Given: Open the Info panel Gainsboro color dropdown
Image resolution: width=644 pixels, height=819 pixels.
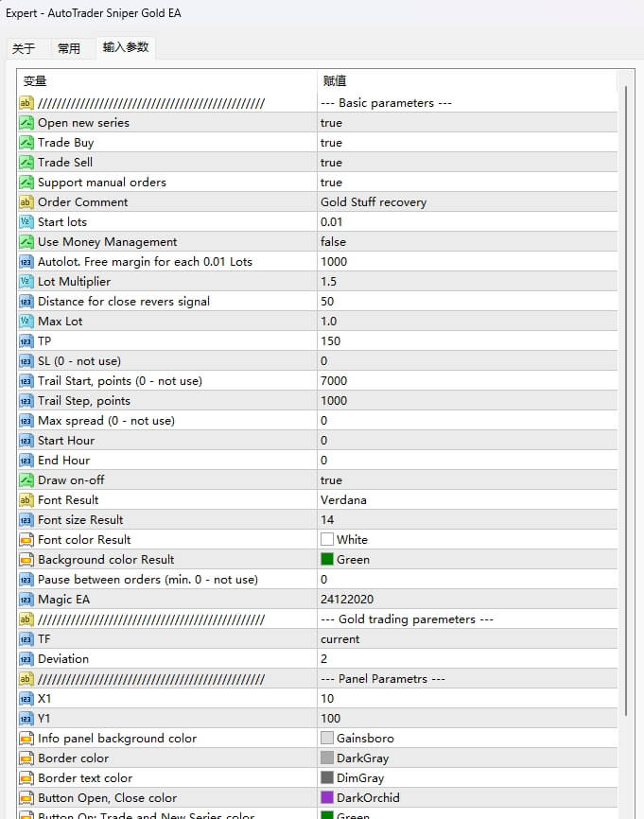Looking at the screenshot, I should [467, 738].
